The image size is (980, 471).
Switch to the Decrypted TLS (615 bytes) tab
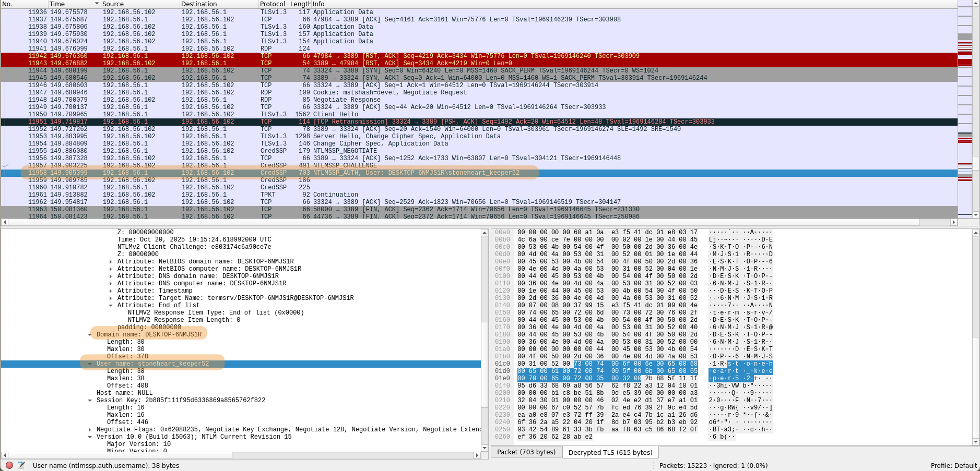point(610,452)
